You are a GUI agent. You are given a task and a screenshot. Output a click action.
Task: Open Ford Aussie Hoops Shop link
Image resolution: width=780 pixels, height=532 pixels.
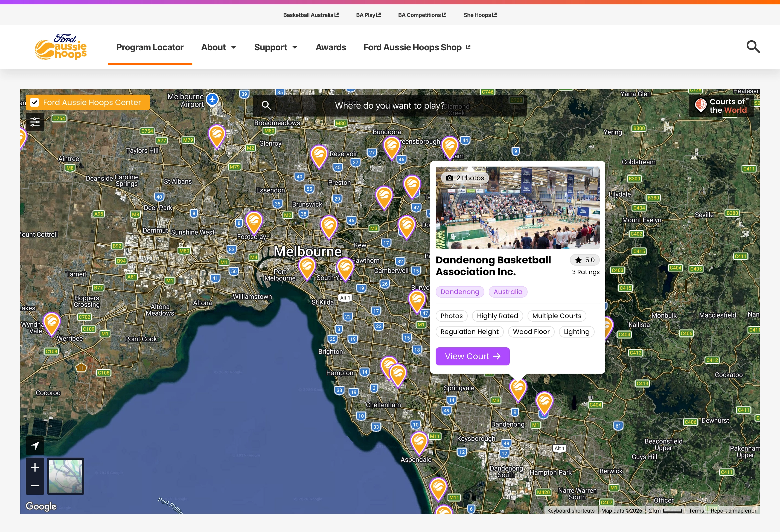[417, 47]
